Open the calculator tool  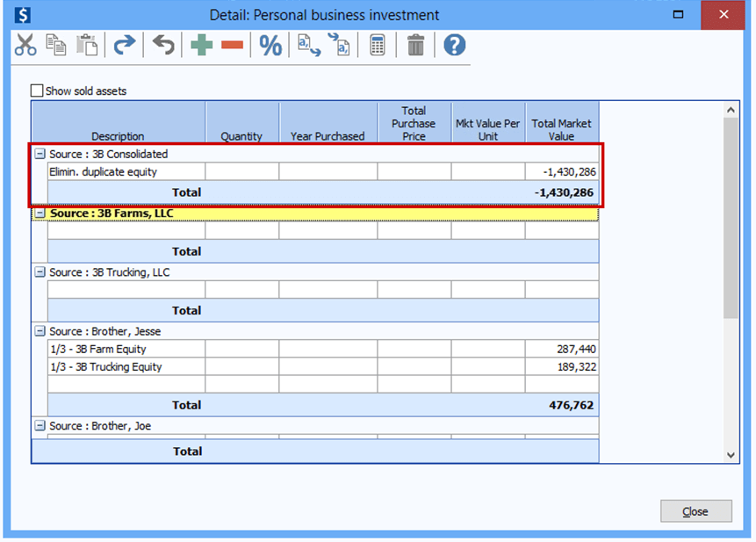click(x=378, y=46)
